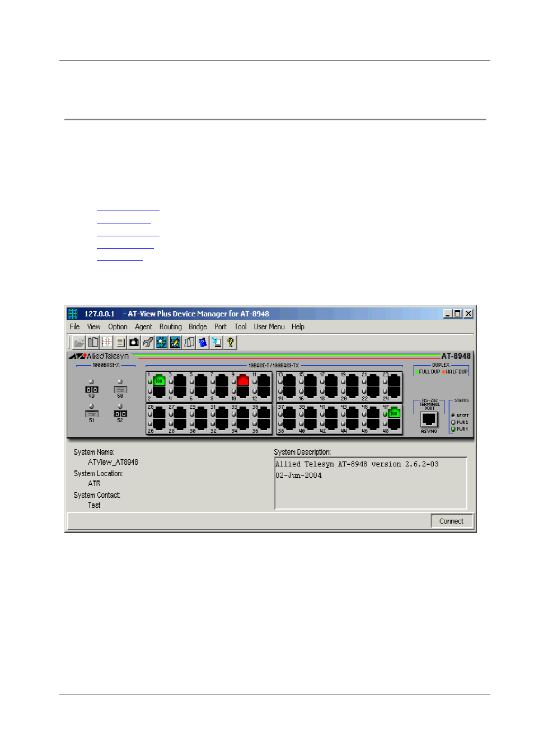
Task: Click the Open folder toolbar icon
Action: coord(79,342)
